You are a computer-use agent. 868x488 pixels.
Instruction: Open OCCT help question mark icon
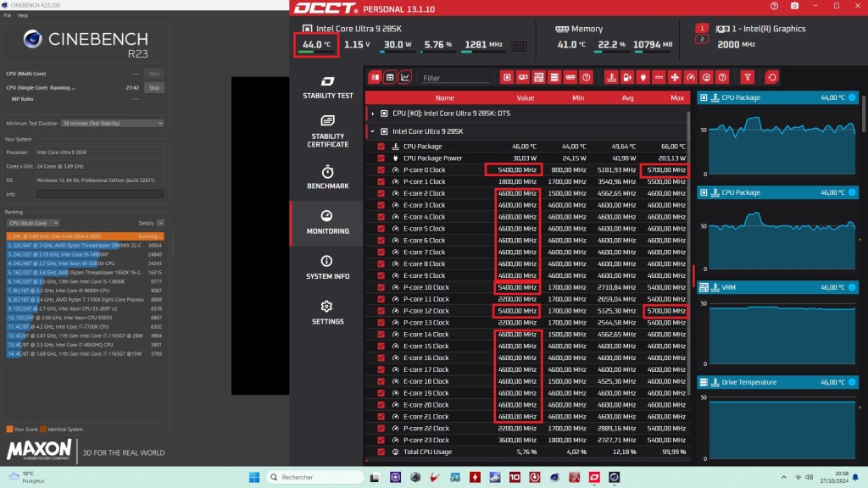[774, 6]
